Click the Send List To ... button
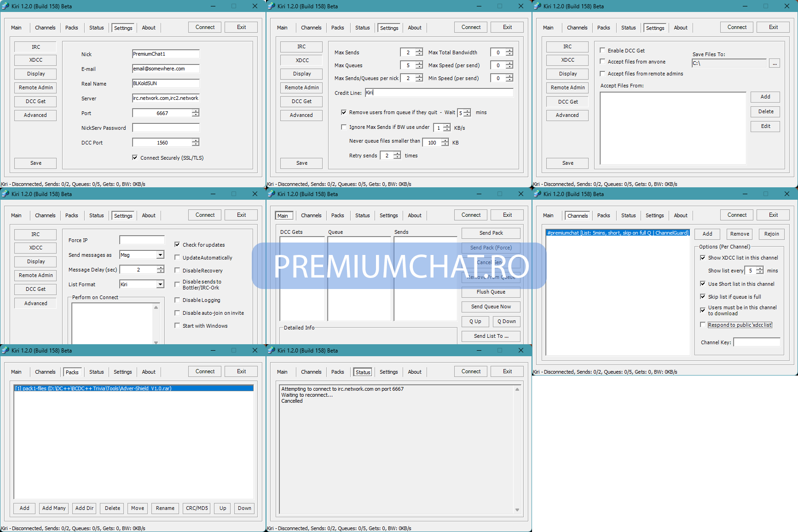Viewport: 798px width, 532px height. point(491,336)
